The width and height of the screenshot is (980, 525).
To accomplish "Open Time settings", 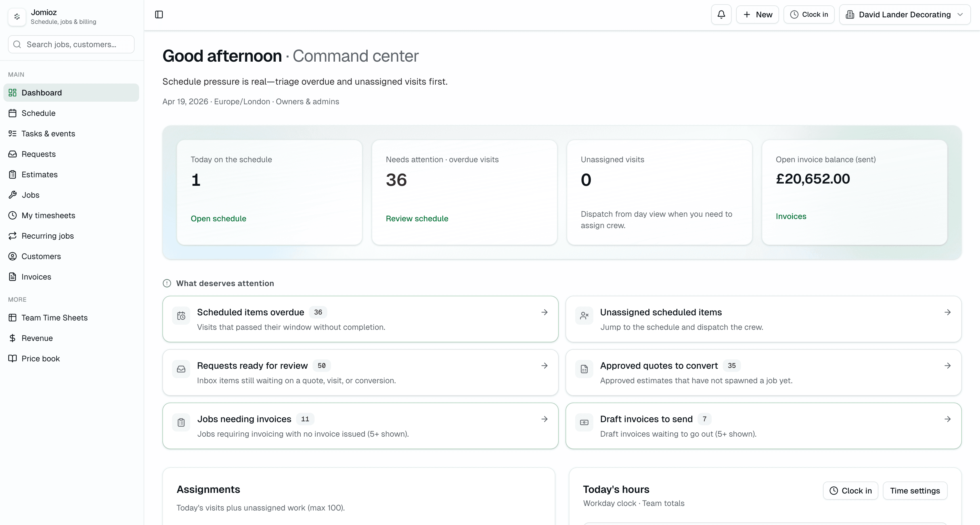I will click(x=915, y=491).
